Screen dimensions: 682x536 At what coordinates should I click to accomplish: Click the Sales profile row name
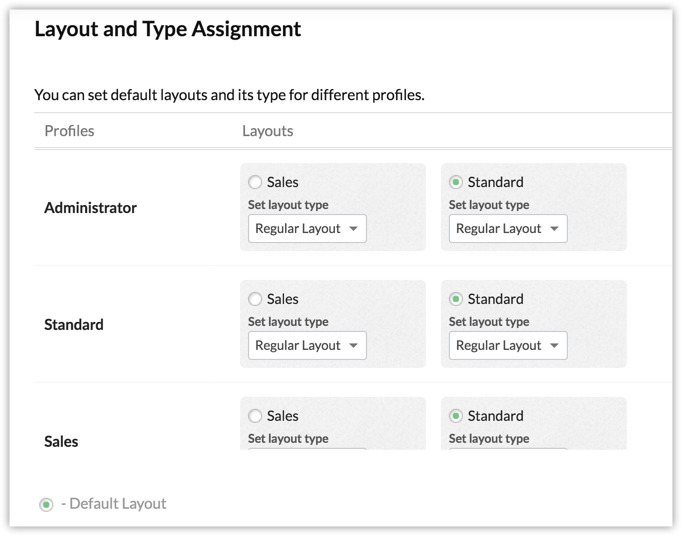[x=61, y=442]
